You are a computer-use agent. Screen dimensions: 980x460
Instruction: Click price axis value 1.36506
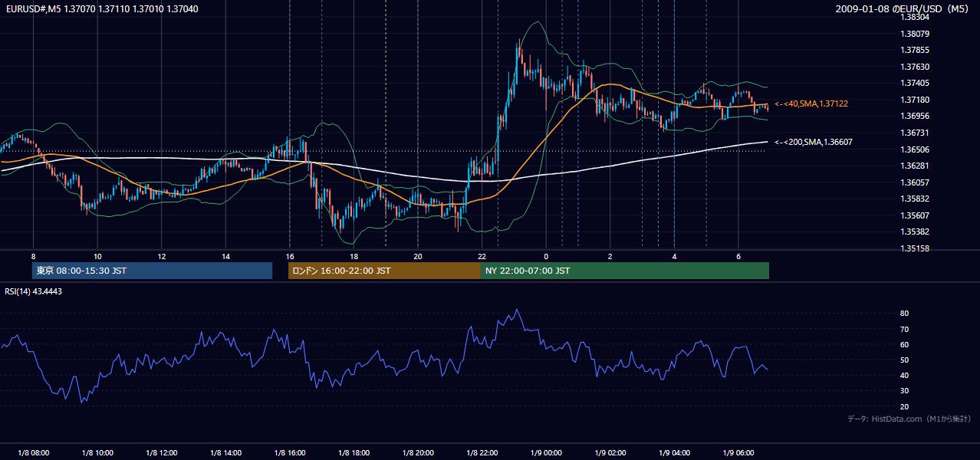tap(915, 150)
